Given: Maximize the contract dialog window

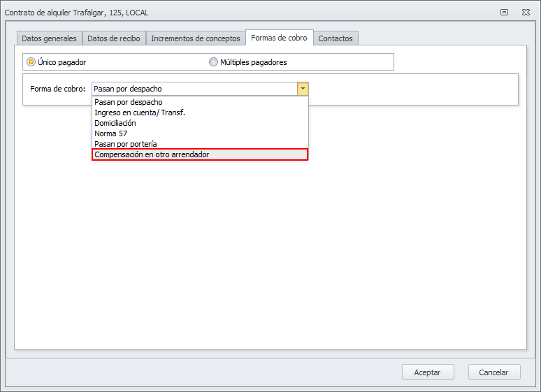Looking at the screenshot, I should [505, 12].
